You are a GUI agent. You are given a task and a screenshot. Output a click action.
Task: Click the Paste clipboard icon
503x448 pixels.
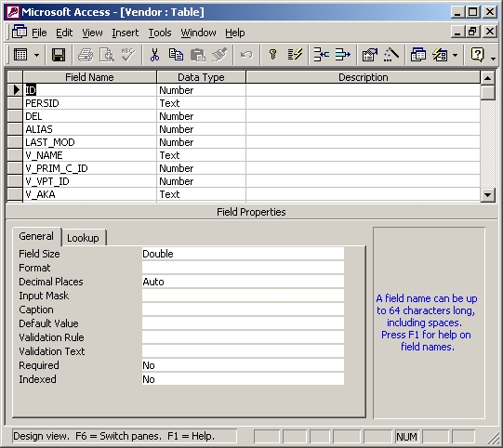[x=198, y=55]
